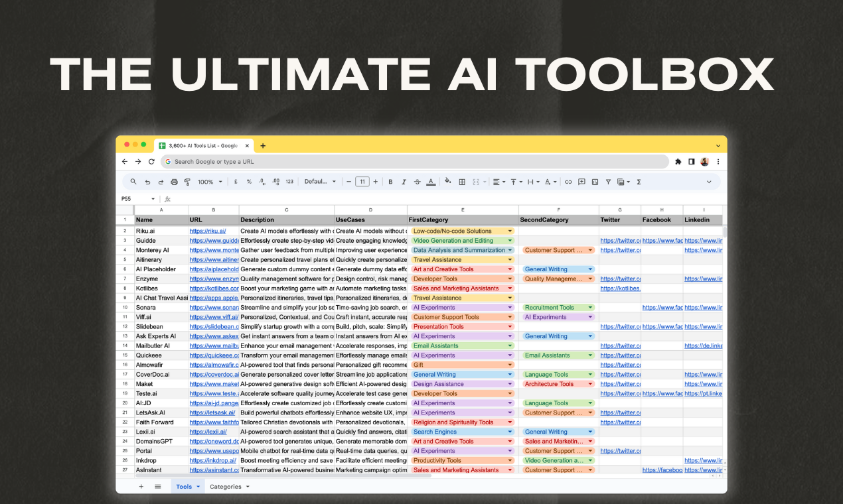Viewport: 843px width, 504px height.
Task: Click the vertical scrollbar thumb
Action: (724, 231)
